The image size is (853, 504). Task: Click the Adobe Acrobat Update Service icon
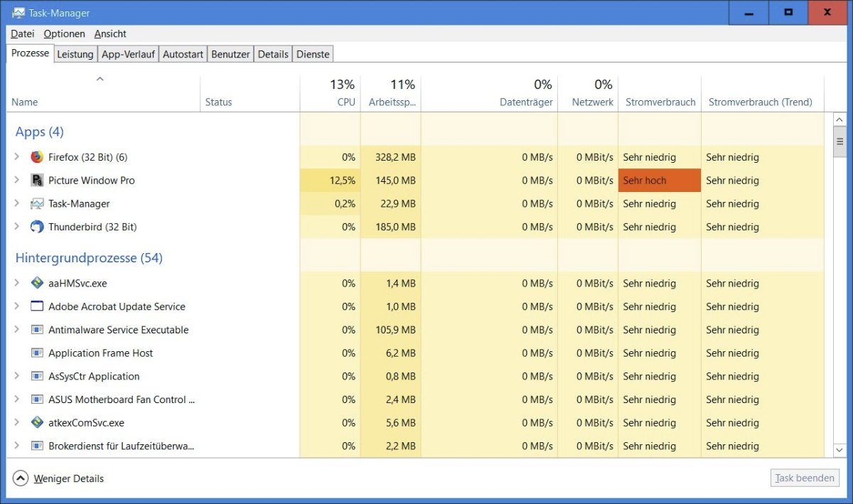click(x=37, y=306)
